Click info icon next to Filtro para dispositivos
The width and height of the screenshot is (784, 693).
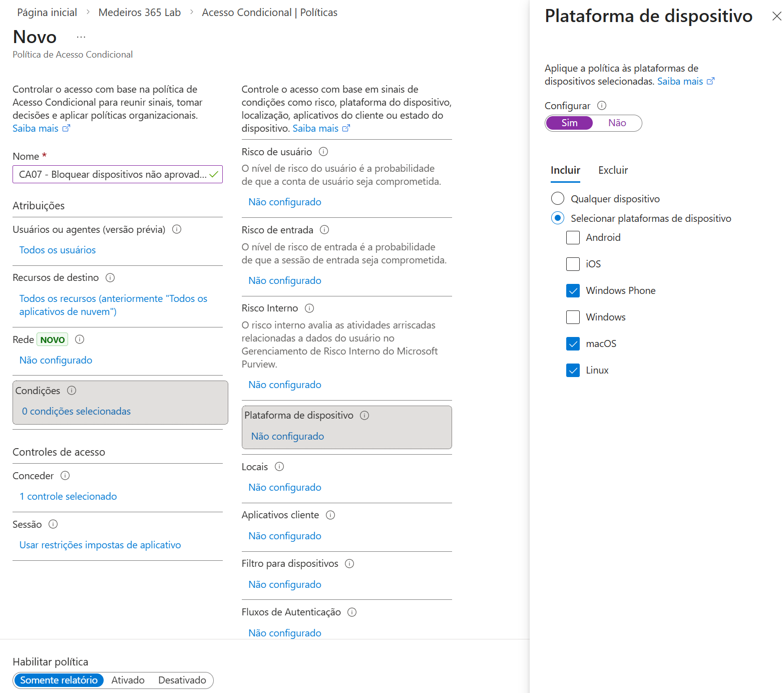pyautogui.click(x=349, y=563)
